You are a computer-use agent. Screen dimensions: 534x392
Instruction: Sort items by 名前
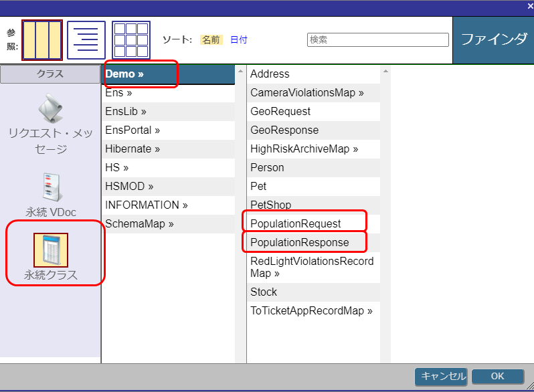(x=211, y=40)
